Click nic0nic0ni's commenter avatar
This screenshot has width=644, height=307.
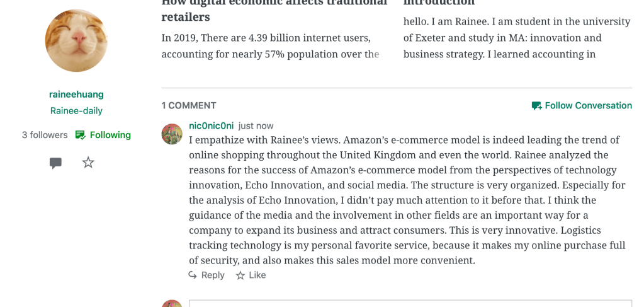tap(172, 134)
